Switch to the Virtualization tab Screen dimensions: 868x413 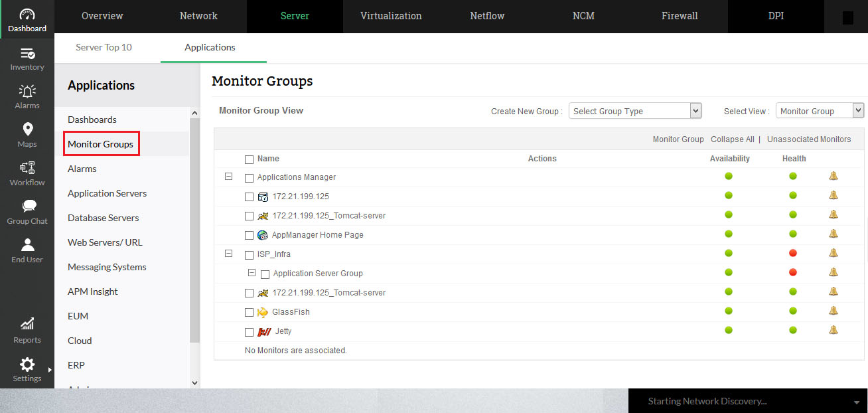(x=391, y=16)
